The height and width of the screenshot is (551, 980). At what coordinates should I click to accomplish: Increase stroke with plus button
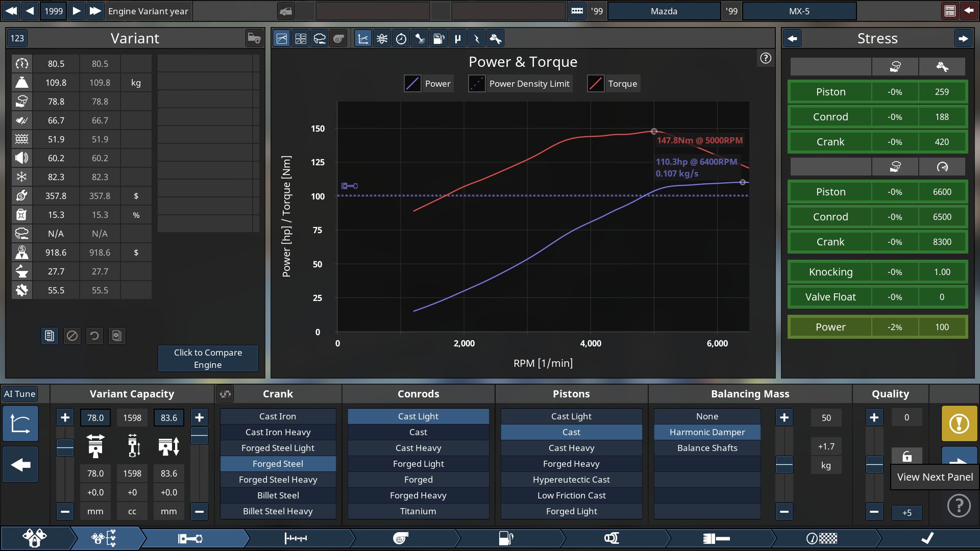pyautogui.click(x=199, y=418)
